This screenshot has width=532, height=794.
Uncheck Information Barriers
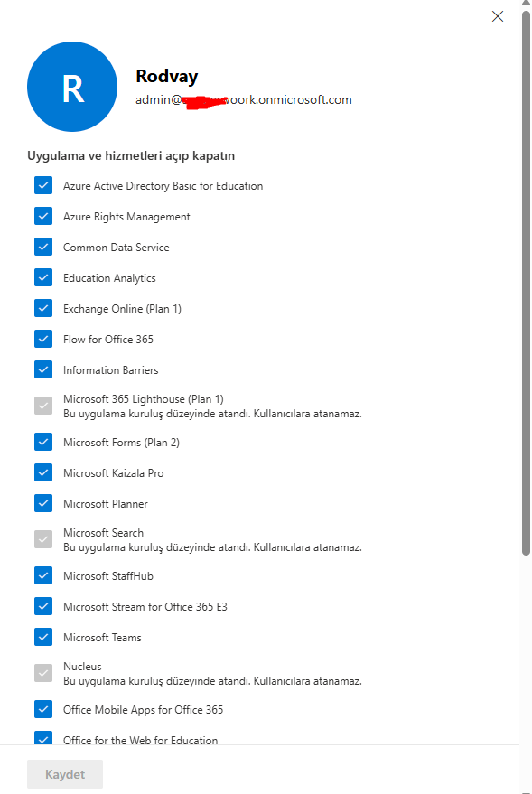43,369
